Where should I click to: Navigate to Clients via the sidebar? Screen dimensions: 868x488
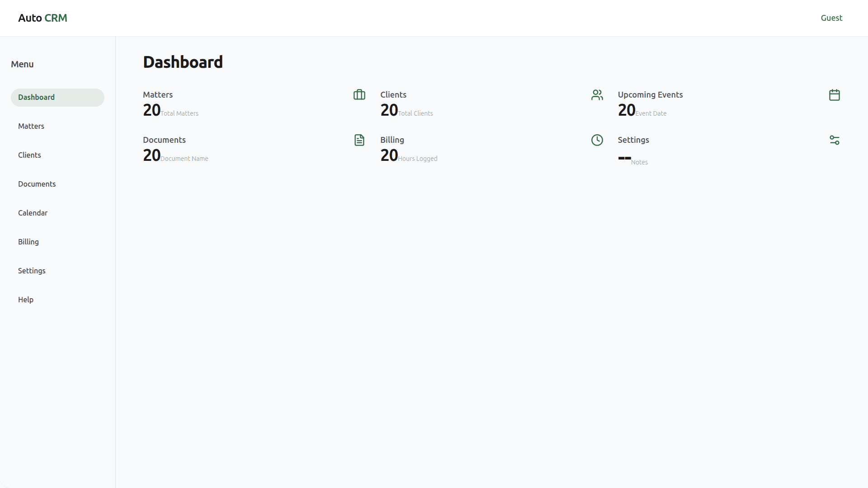(x=29, y=155)
